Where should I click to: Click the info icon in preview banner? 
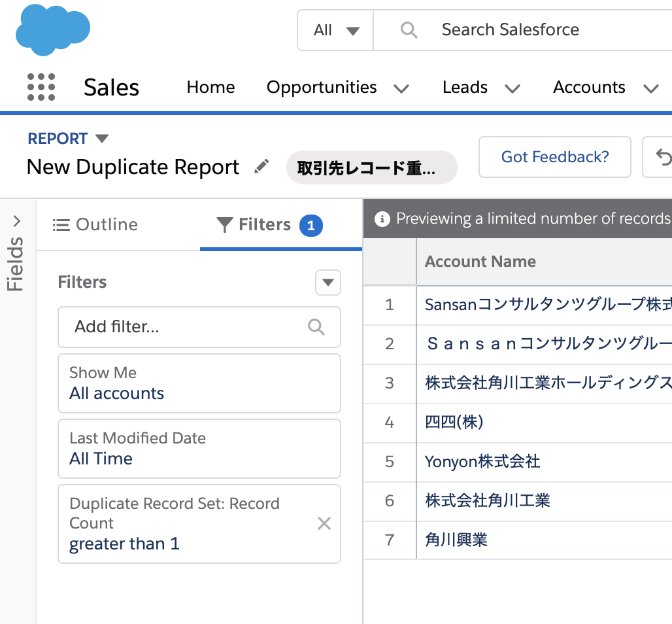382,218
